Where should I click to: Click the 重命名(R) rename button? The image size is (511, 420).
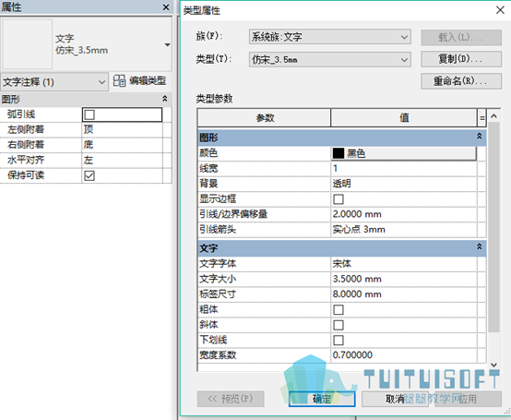tap(461, 81)
